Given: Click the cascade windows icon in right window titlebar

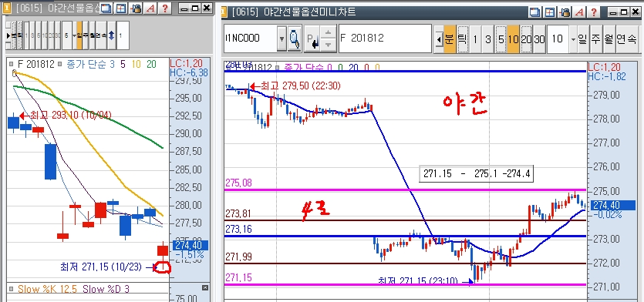Looking at the screenshot, I should [x=535, y=12].
